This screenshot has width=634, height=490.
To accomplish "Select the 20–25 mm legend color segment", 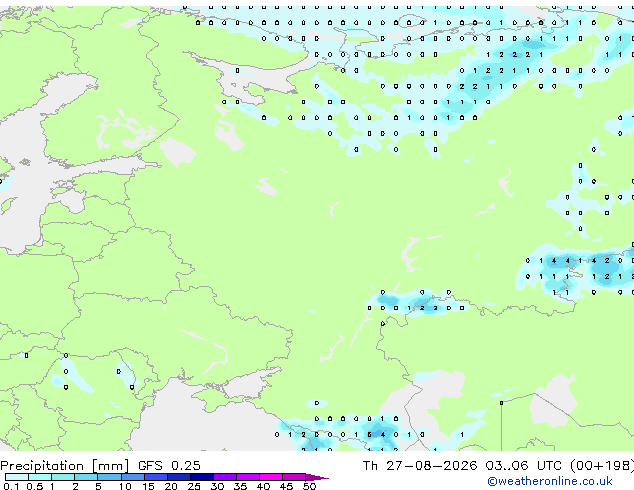I will point(179,477).
